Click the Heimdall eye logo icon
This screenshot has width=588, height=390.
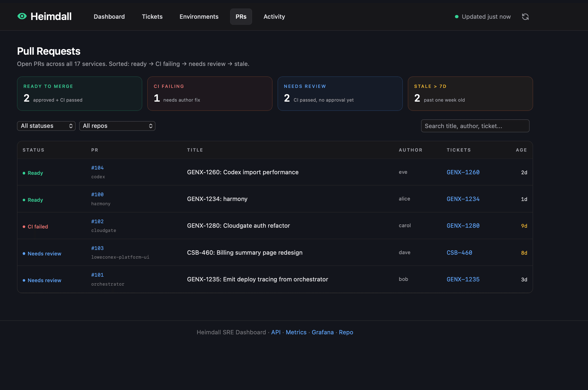(22, 16)
